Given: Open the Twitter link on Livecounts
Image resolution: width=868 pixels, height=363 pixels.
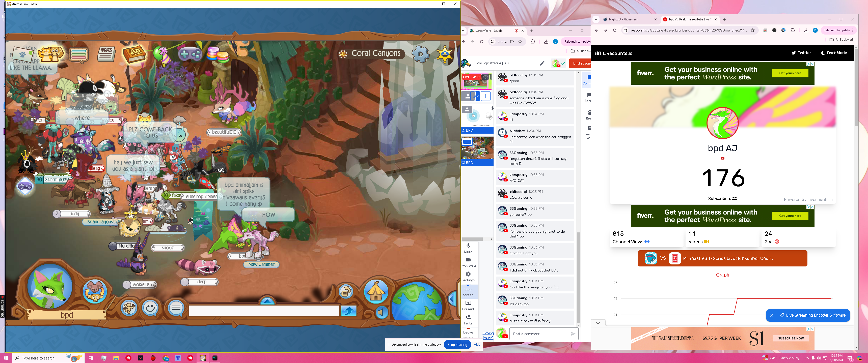Looking at the screenshot, I should (801, 53).
